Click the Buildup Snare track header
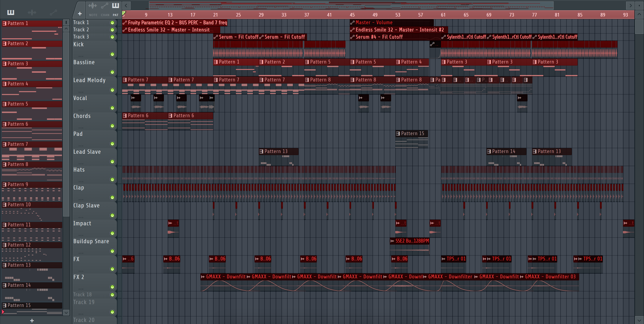This screenshot has width=644, height=324. coord(95,246)
